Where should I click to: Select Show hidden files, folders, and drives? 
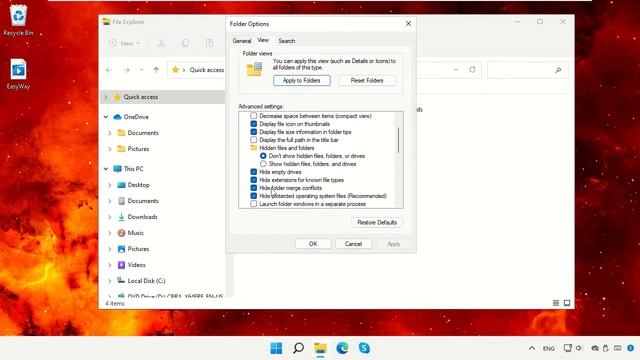[263, 164]
